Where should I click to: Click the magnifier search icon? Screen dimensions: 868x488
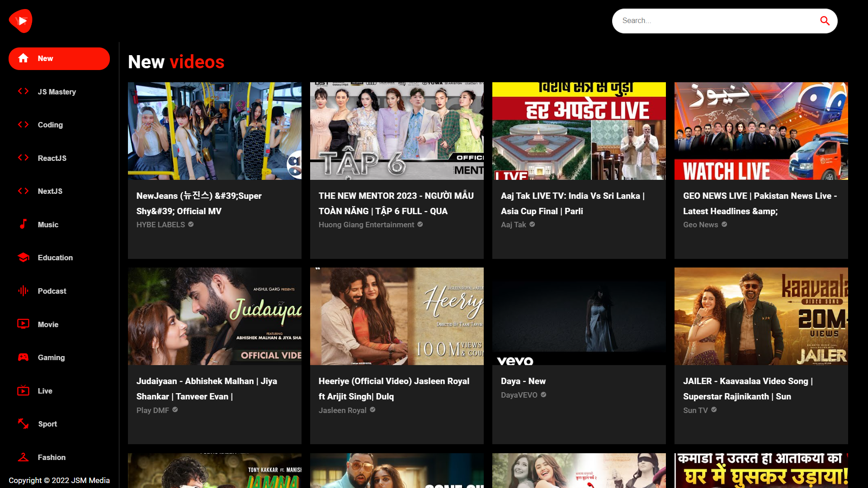click(x=825, y=21)
